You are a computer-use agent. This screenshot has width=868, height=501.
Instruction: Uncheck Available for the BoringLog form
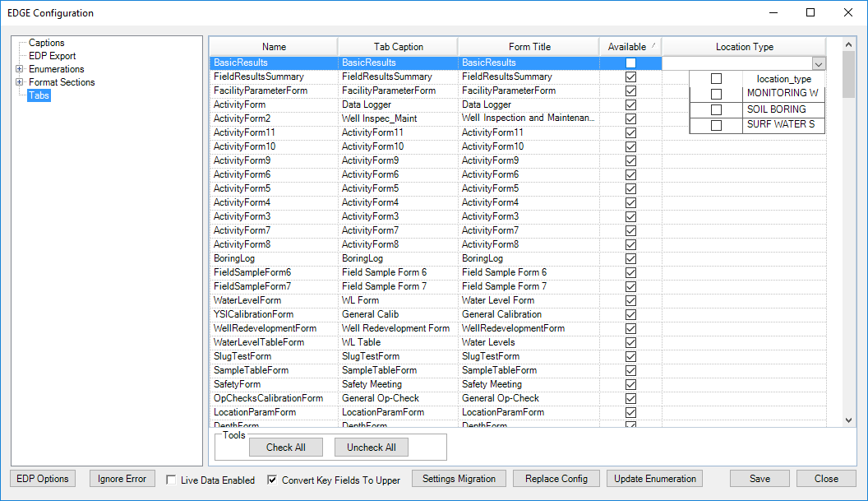[x=630, y=257]
